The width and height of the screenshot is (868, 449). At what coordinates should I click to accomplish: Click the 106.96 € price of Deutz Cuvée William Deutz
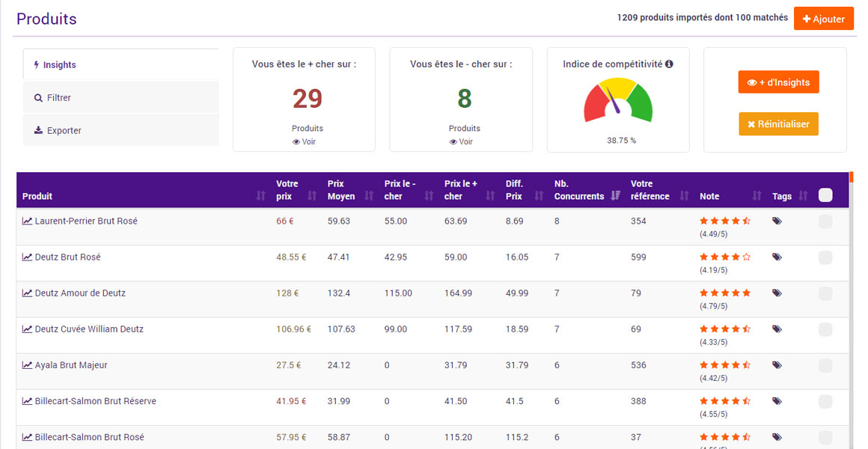click(x=293, y=329)
